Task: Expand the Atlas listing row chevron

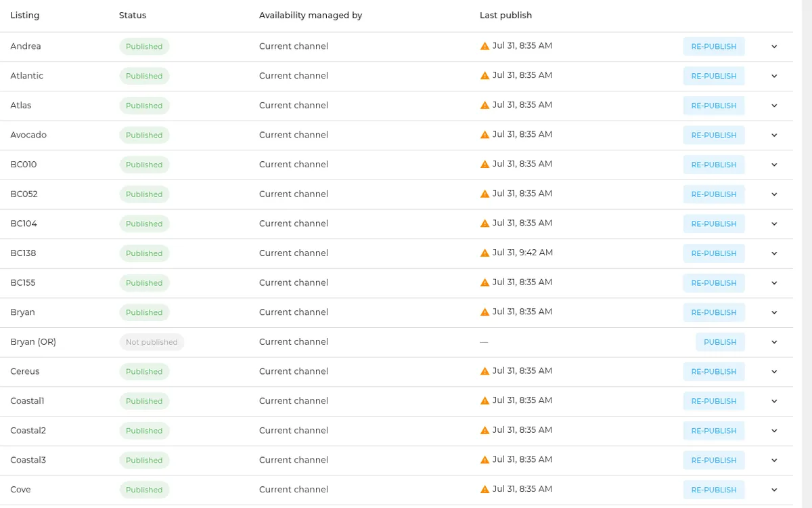Action: tap(774, 106)
